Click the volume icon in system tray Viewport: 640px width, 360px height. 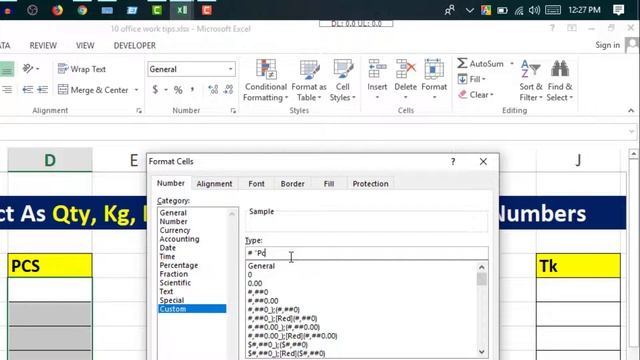534,10
